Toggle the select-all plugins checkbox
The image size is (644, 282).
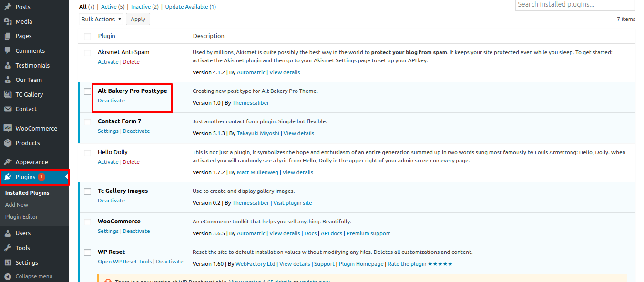coord(87,36)
